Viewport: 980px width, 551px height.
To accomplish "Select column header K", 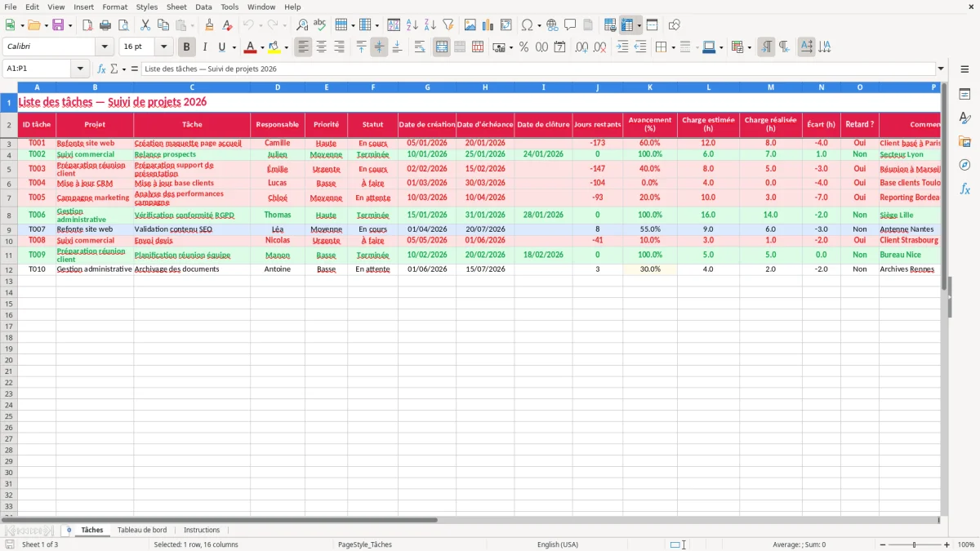I will point(650,87).
